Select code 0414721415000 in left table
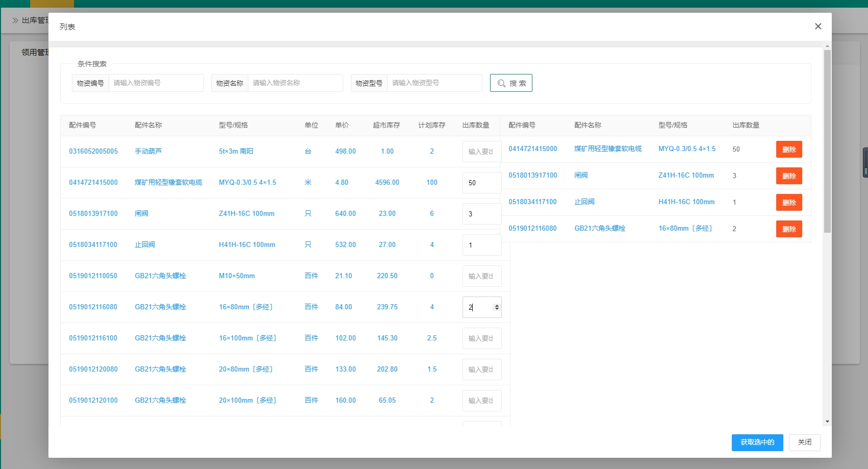 [x=93, y=183]
